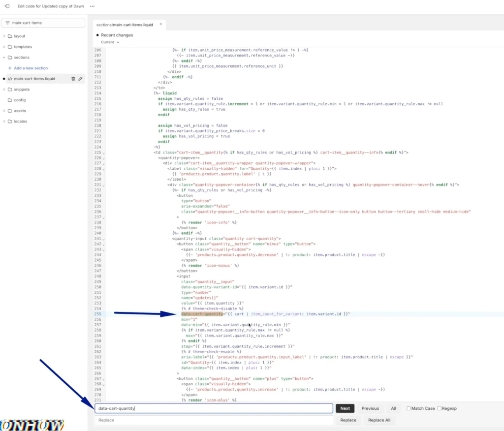Close the main-cart-items.liquid tab
Viewport: 504px width, 431px height.
(160, 24)
